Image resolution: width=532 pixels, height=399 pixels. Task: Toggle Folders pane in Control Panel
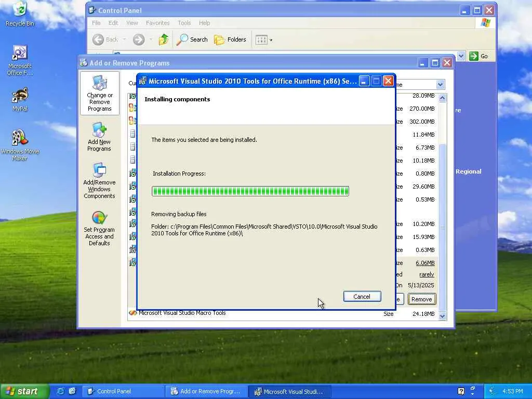[x=230, y=39]
